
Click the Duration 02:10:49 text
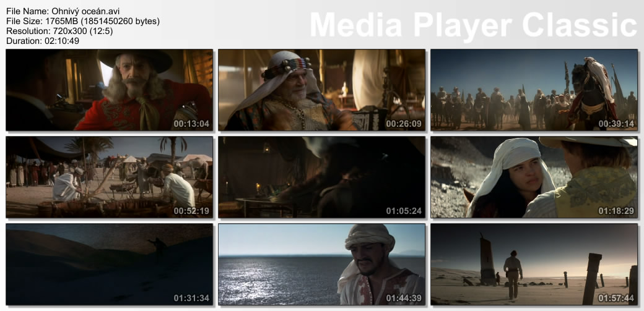(43, 41)
